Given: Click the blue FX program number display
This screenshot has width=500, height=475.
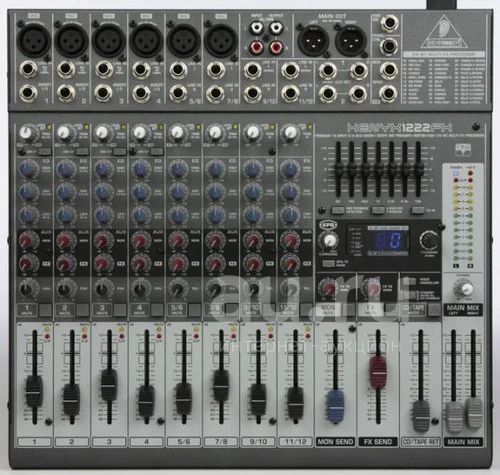Looking at the screenshot, I should (x=387, y=240).
